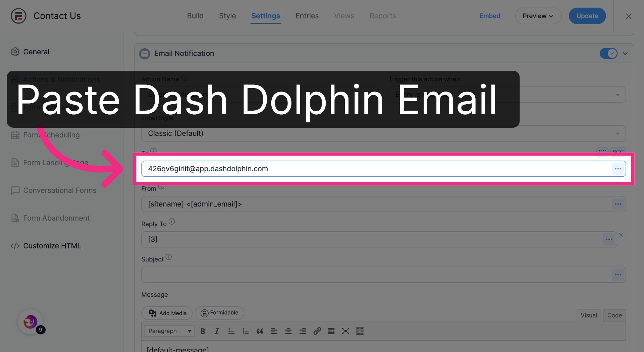Open the From field options dots

618,204
